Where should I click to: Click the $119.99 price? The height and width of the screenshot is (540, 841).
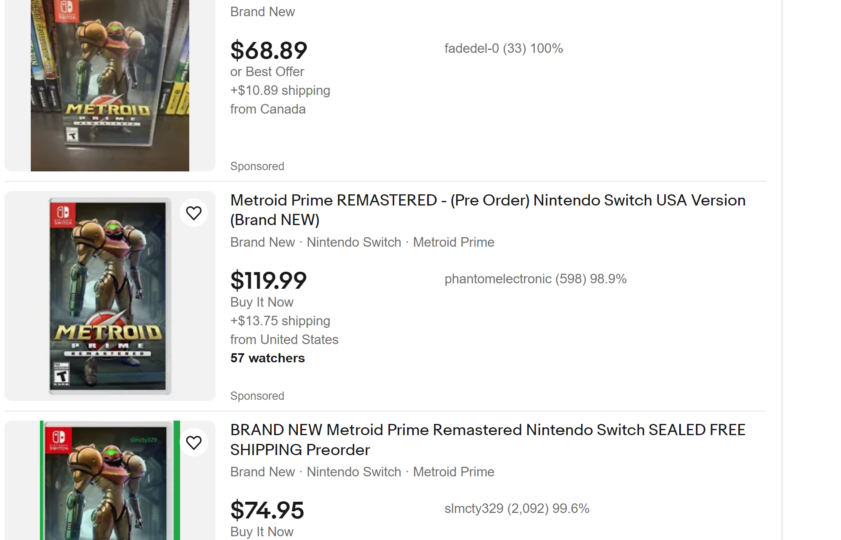tap(269, 280)
